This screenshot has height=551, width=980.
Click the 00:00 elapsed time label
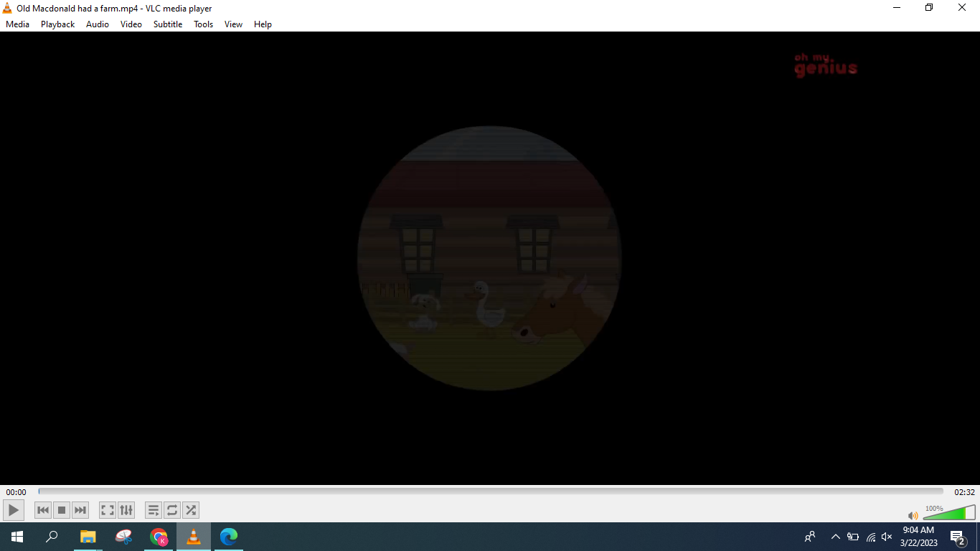pos(16,492)
